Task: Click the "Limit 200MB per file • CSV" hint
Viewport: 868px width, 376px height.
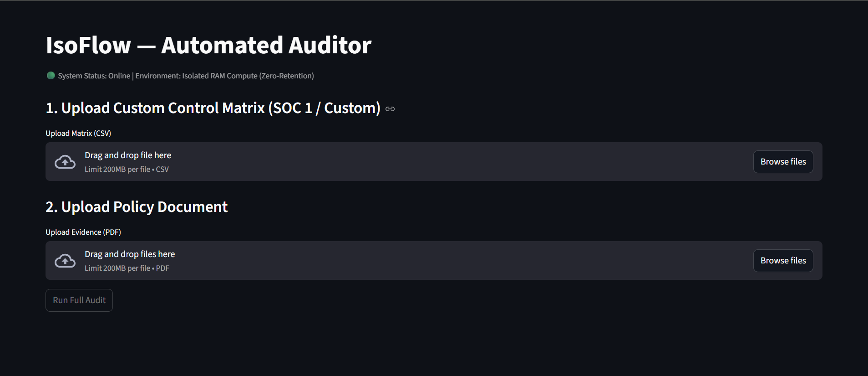Action: click(x=127, y=170)
